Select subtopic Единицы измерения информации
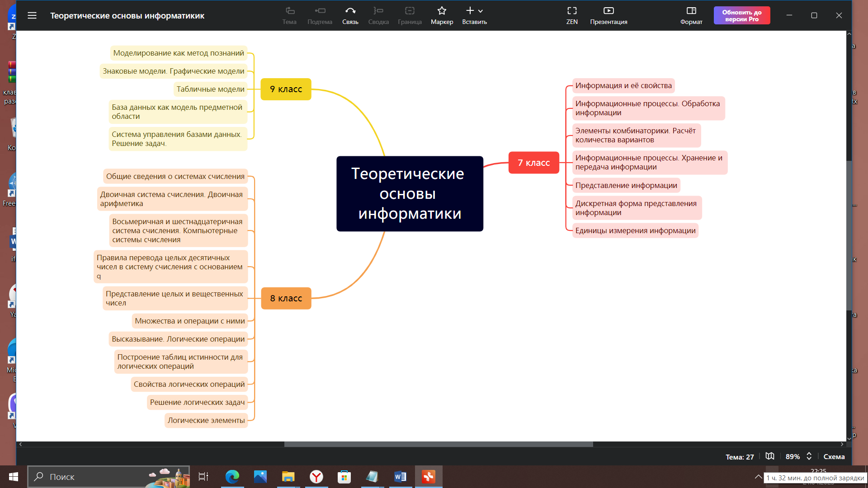 pyautogui.click(x=635, y=230)
